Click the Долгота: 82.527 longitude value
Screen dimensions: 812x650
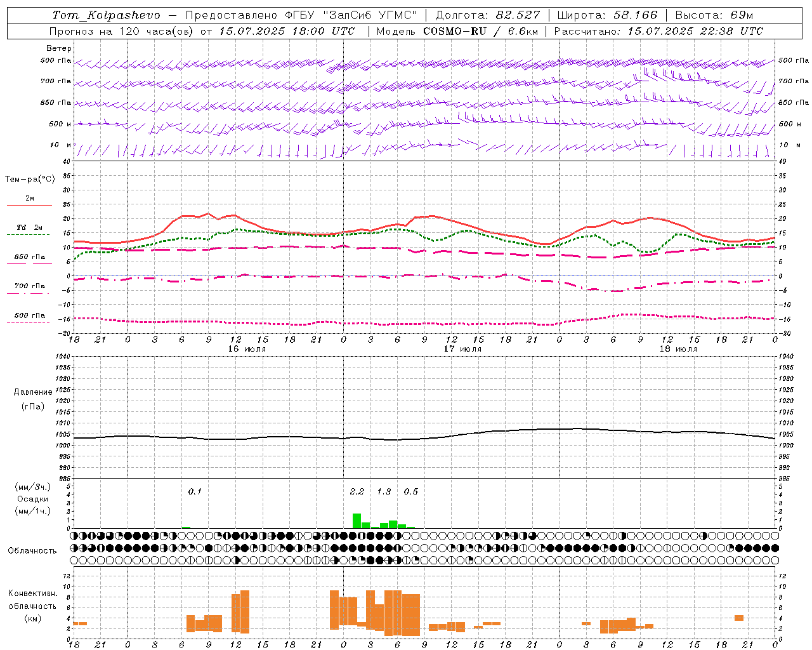pyautogui.click(x=488, y=15)
